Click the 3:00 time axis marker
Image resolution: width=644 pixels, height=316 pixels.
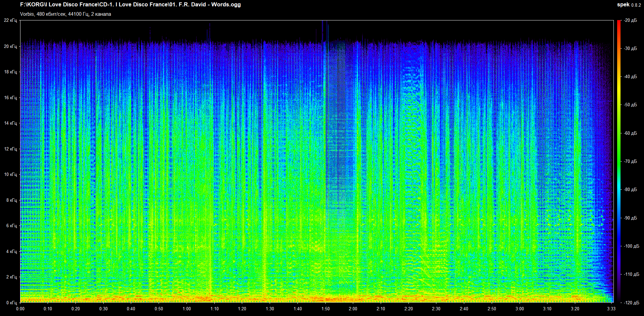click(520, 309)
